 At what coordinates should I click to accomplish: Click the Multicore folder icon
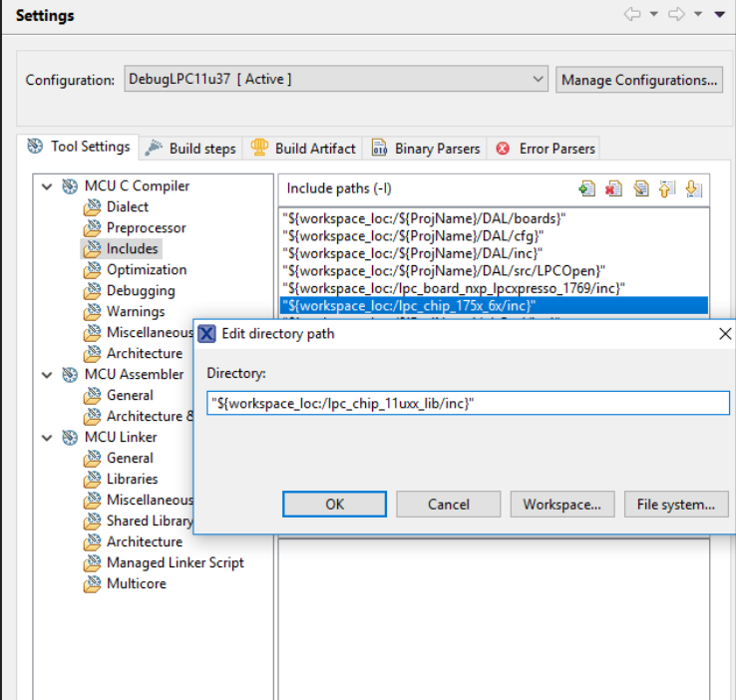[x=92, y=584]
